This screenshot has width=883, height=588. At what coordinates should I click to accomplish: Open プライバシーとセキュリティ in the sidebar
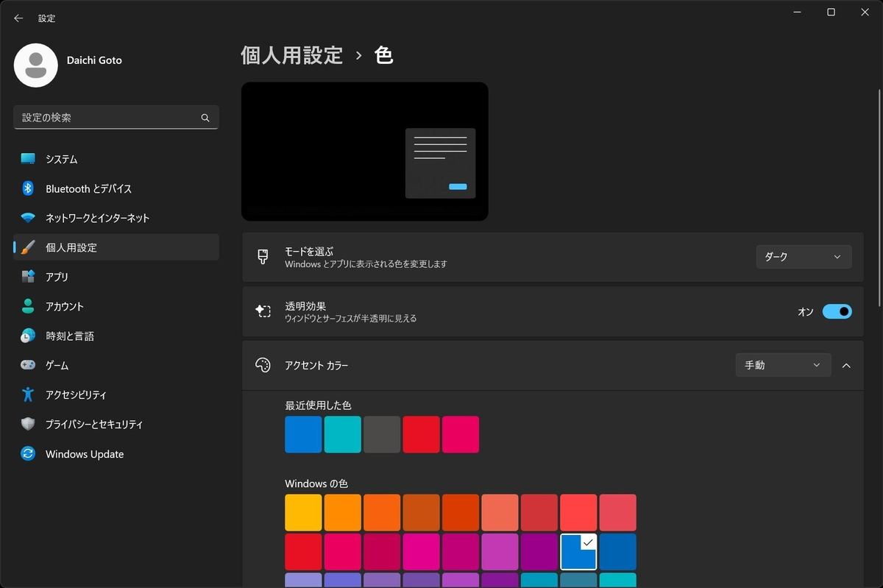(x=116, y=424)
